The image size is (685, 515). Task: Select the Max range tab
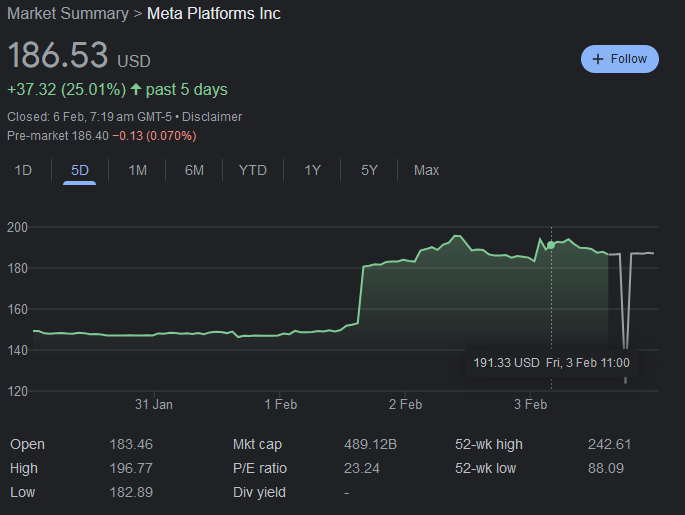(426, 170)
